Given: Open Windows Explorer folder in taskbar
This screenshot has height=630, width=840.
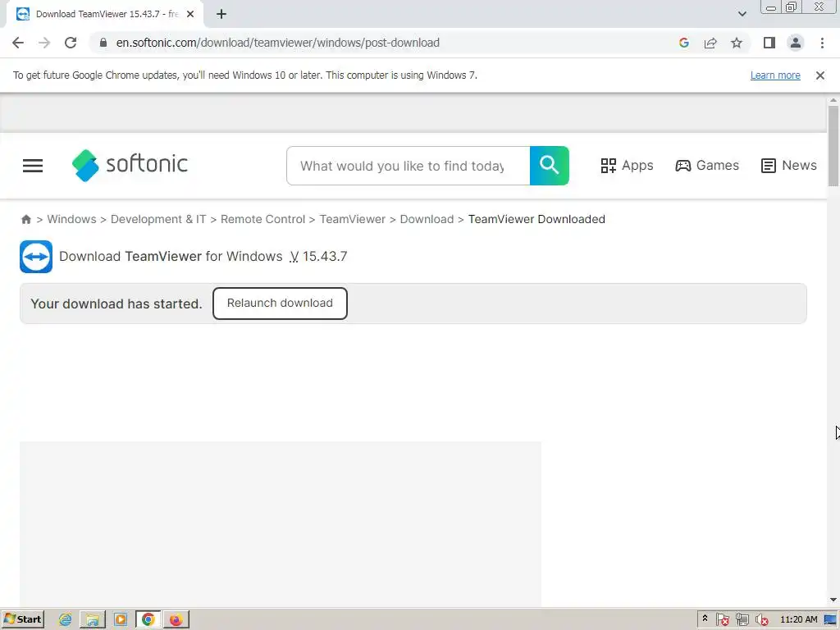Looking at the screenshot, I should click(92, 620).
